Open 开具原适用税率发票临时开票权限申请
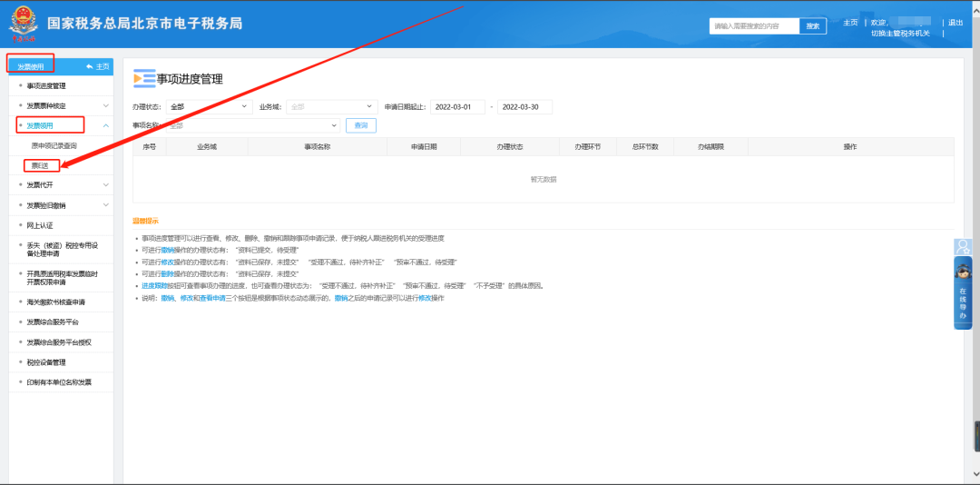The image size is (980, 485). click(63, 278)
